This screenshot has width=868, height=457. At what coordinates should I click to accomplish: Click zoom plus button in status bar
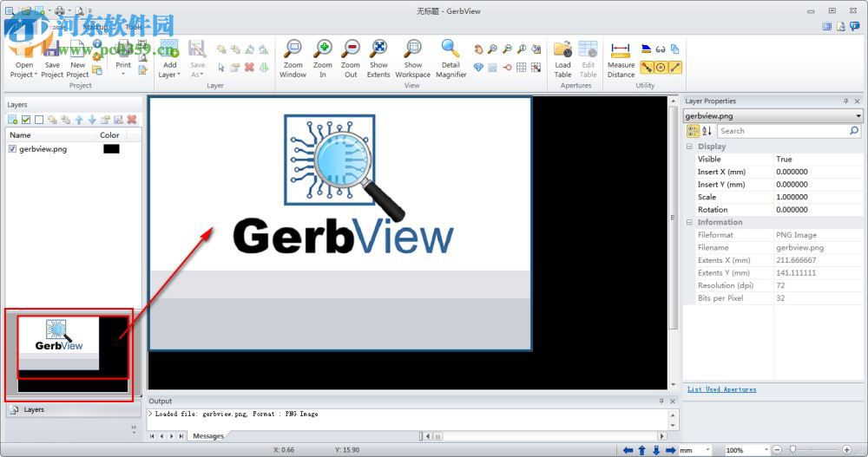tap(846, 450)
